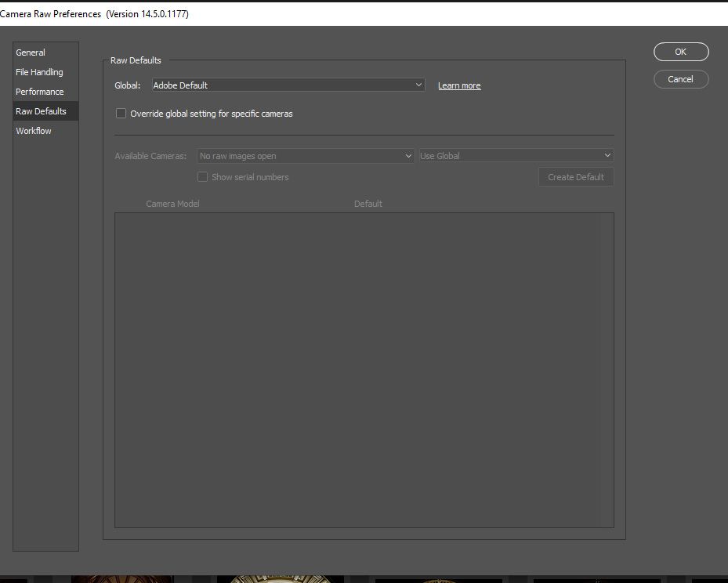728x583 pixels.
Task: Click the Create Default button
Action: 576,177
